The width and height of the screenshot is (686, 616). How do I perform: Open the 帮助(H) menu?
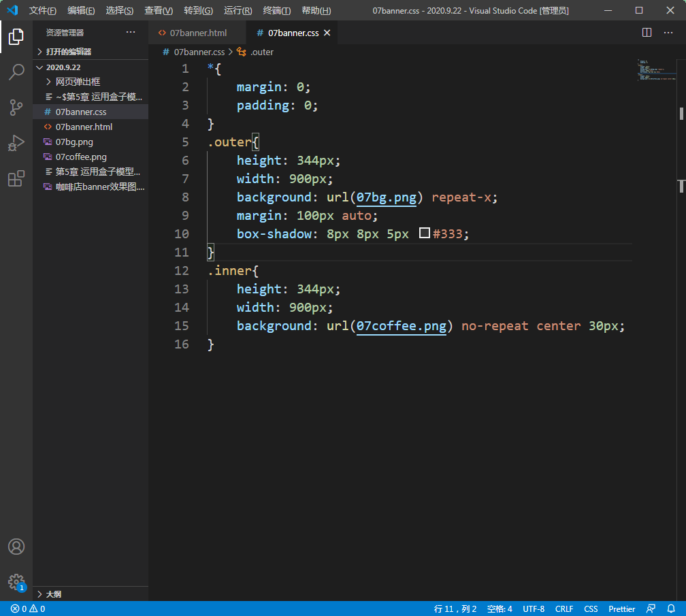316,10
